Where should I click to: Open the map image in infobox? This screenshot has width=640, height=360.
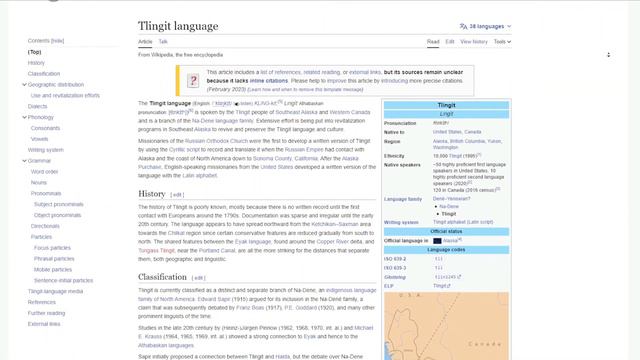446,326
